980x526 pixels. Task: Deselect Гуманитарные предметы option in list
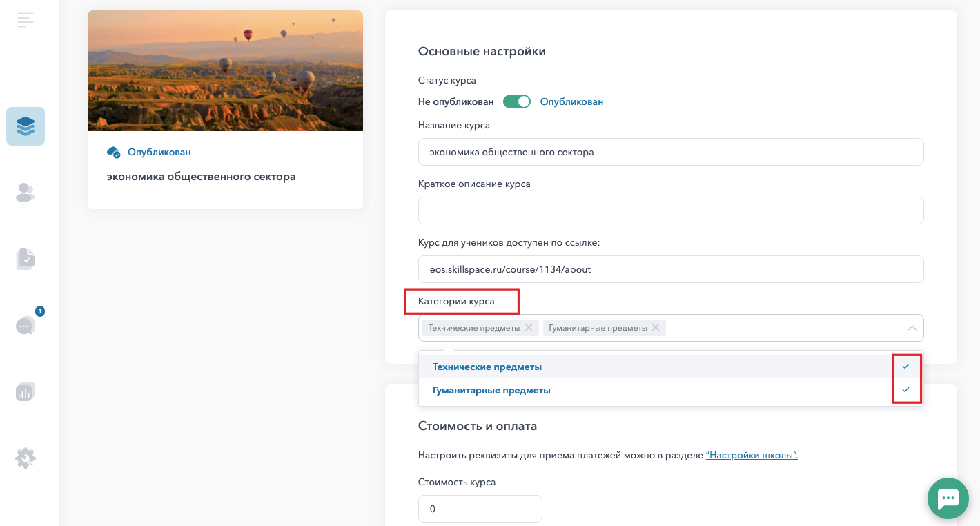[670, 390]
